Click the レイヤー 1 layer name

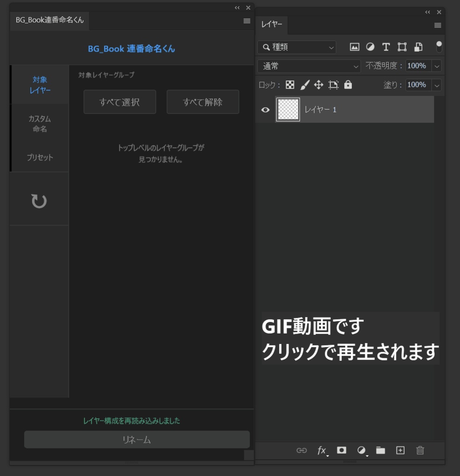coord(321,110)
